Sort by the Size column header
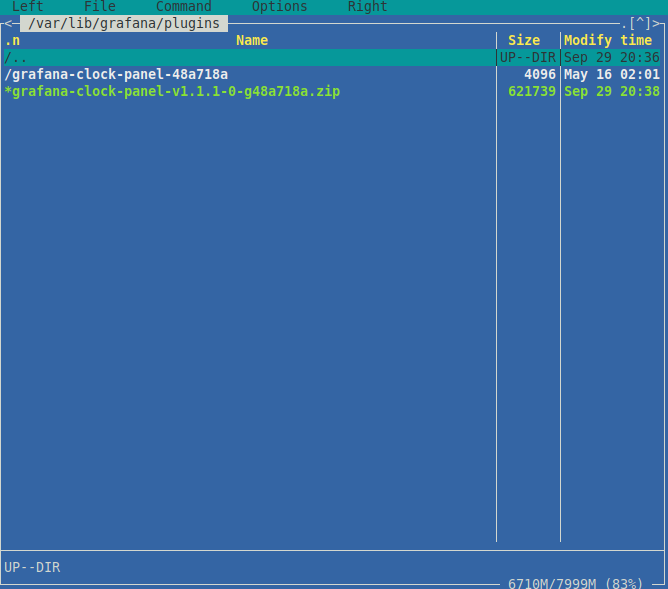Viewport: 668px width, 589px height. (x=524, y=40)
